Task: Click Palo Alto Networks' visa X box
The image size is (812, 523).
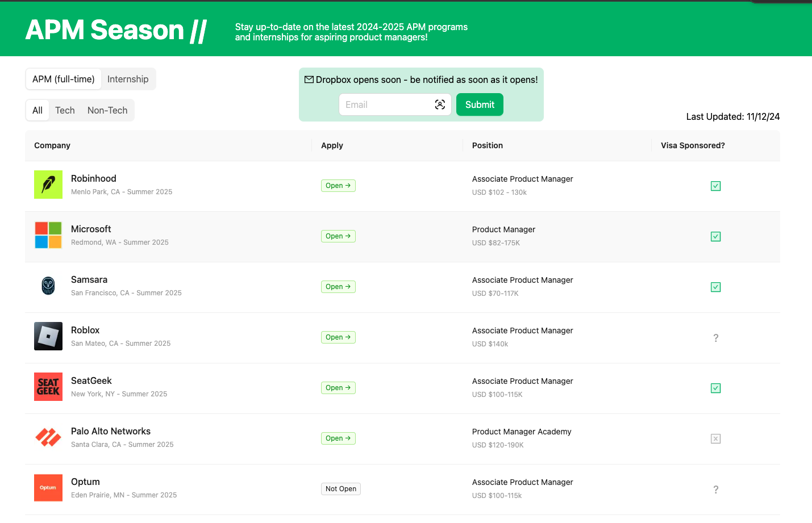Action: pos(715,439)
